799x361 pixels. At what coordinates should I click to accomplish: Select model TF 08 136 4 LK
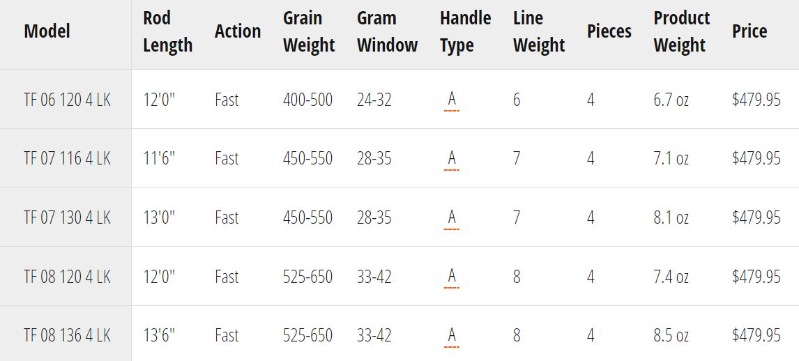click(67, 336)
